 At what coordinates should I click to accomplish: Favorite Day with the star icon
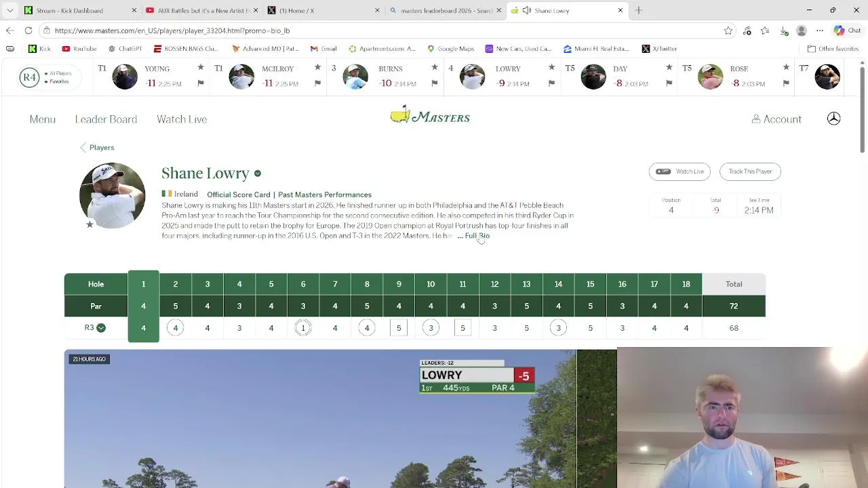pos(669,67)
